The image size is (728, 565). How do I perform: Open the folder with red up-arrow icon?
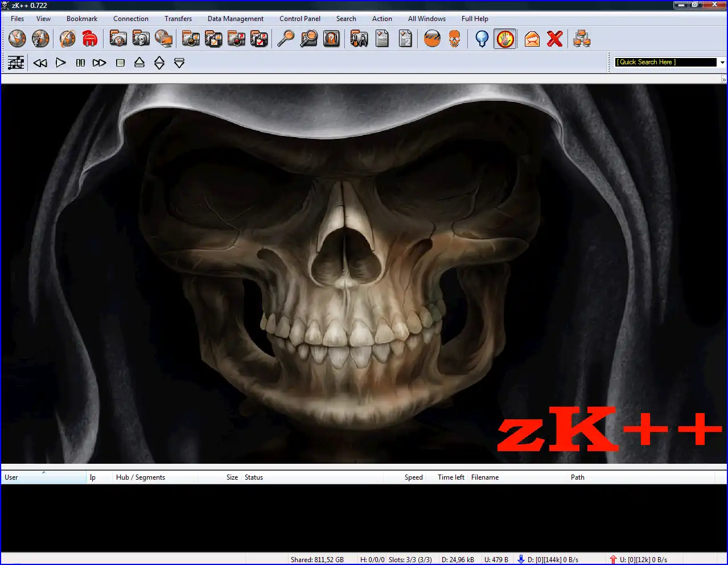coord(236,39)
